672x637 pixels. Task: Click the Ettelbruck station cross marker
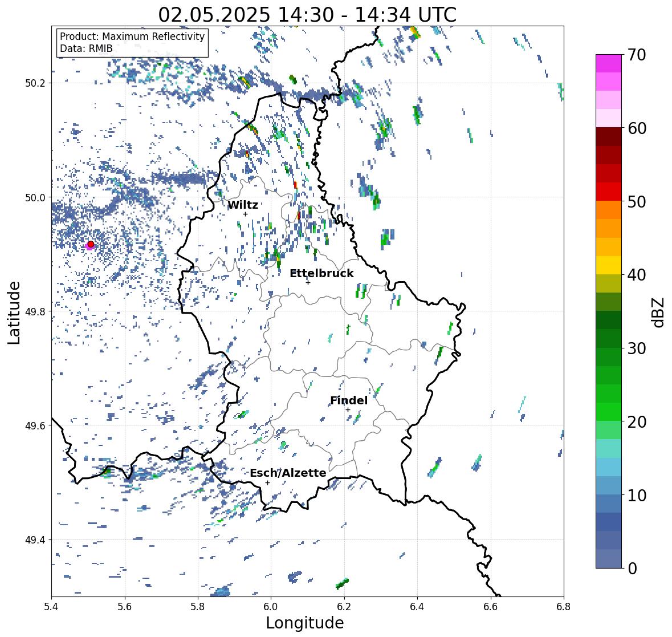pos(308,282)
